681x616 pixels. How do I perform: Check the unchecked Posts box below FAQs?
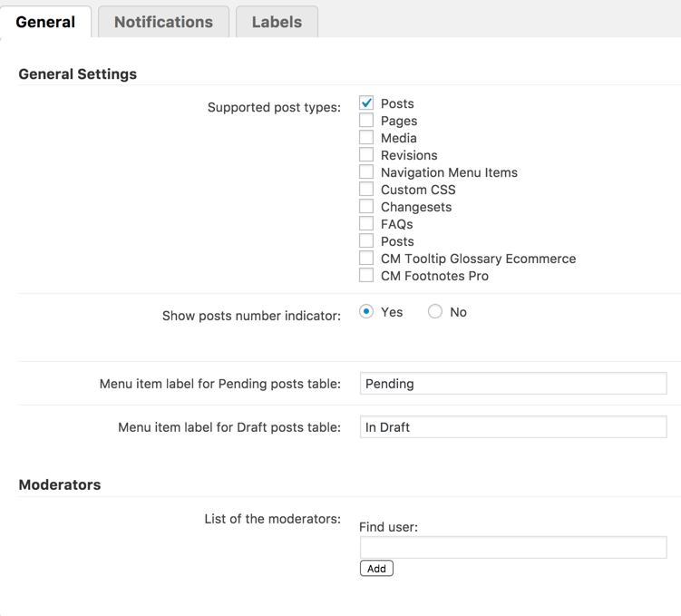366,241
